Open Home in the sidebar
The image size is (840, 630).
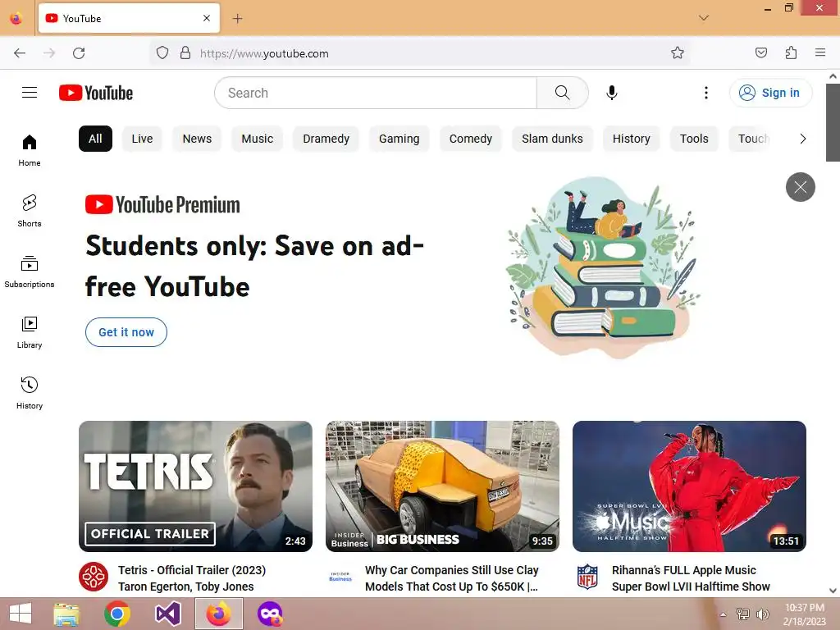tap(30, 151)
